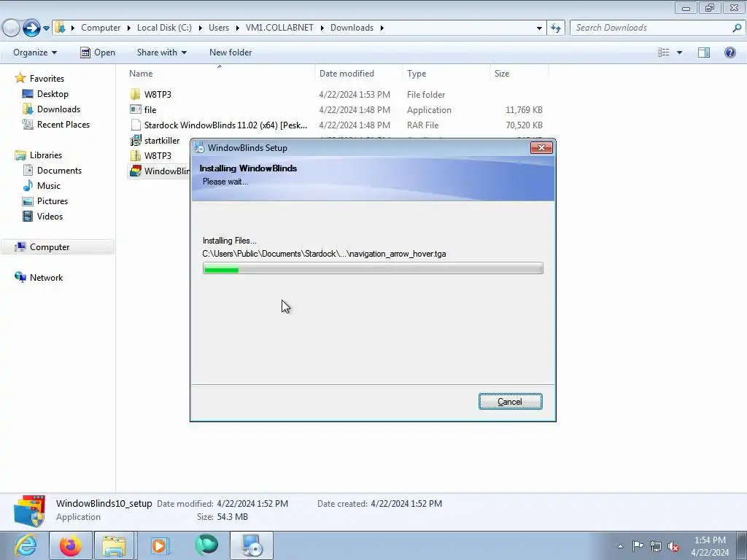The image size is (747, 560).
Task: Select Favorites in the navigation pane
Action: point(47,79)
